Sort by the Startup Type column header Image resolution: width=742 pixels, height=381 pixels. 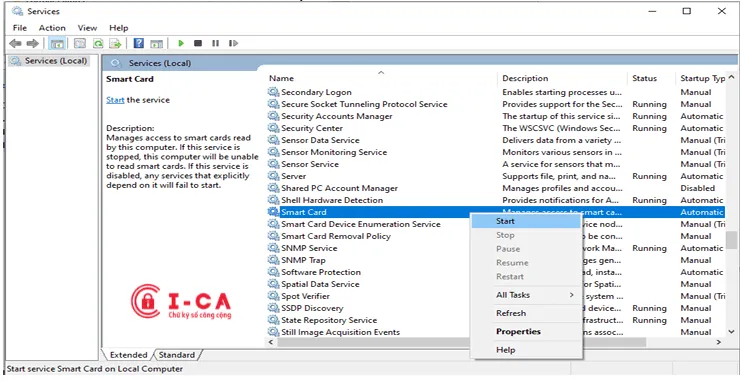pos(702,78)
